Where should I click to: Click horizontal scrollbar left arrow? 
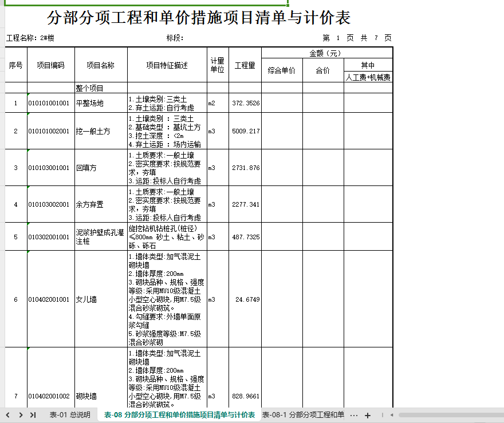[392, 415]
